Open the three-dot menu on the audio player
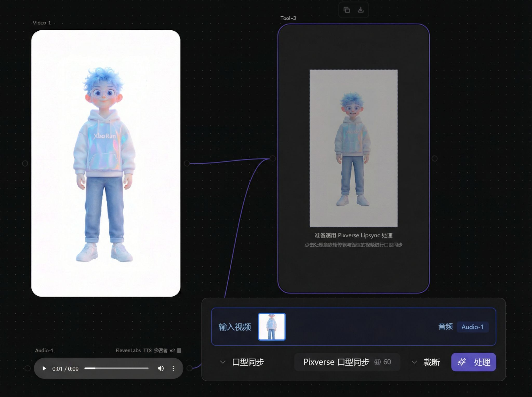This screenshot has width=532, height=397. click(x=173, y=368)
